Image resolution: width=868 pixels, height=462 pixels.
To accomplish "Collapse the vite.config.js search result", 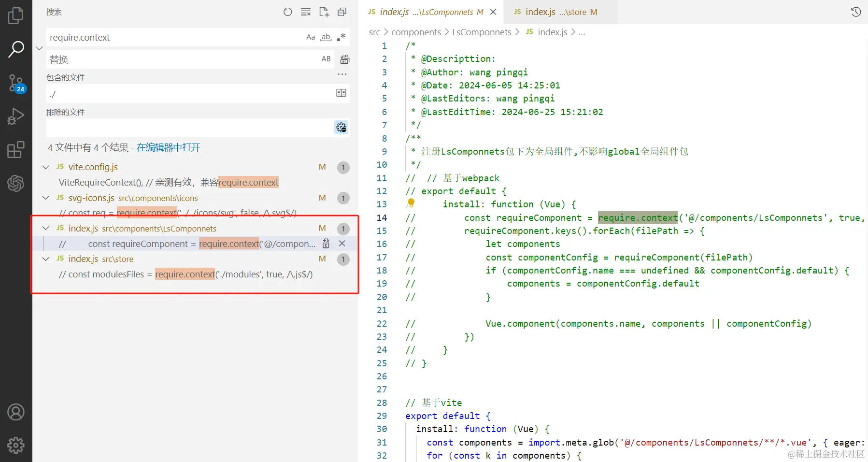I will (46, 167).
